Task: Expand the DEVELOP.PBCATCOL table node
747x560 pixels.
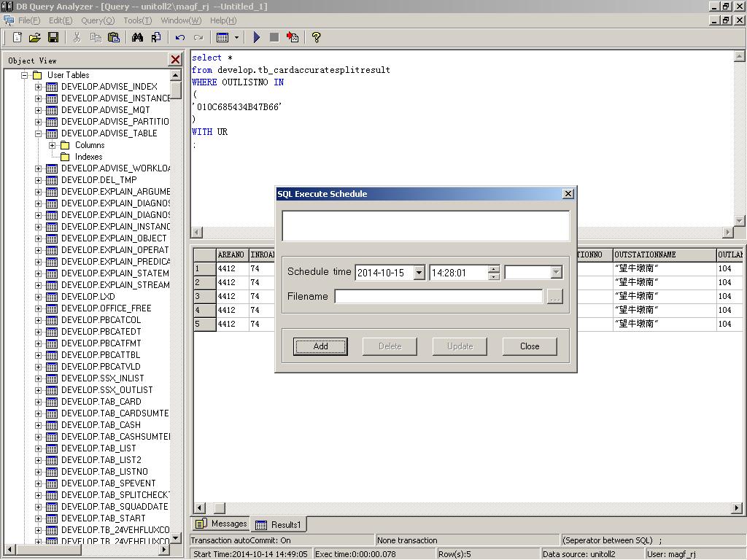Action: pyautogui.click(x=38, y=320)
